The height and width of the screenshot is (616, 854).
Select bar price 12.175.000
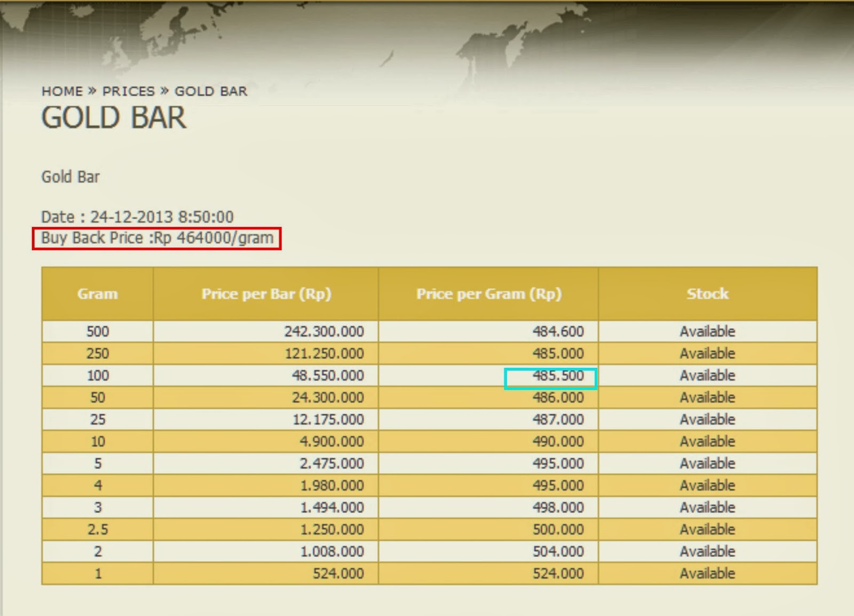point(328,419)
